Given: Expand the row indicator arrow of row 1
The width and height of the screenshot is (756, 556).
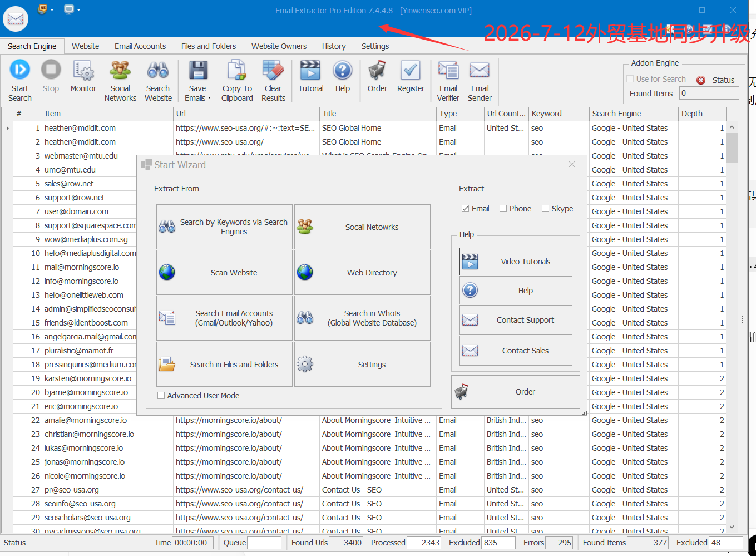Looking at the screenshot, I should pos(7,128).
